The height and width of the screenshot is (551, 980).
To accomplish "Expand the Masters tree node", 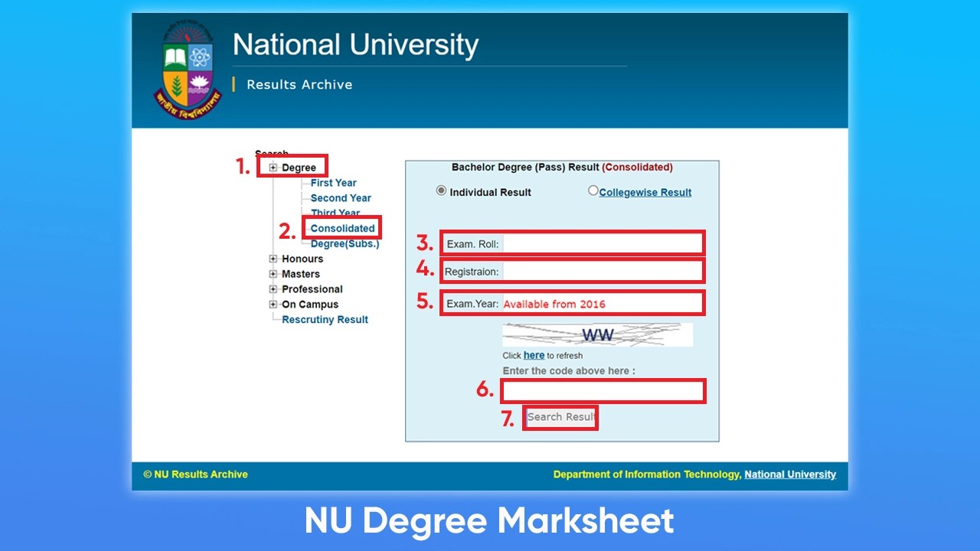I will 273,274.
